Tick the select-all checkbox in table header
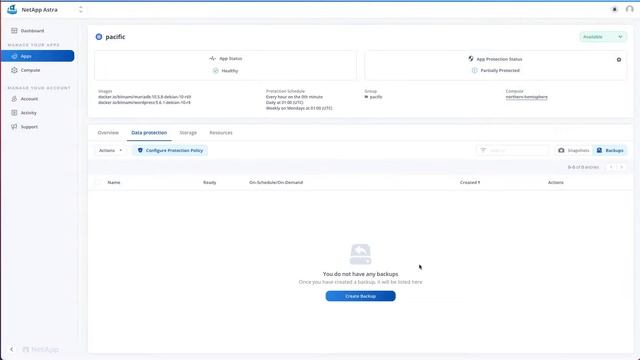 98,182
